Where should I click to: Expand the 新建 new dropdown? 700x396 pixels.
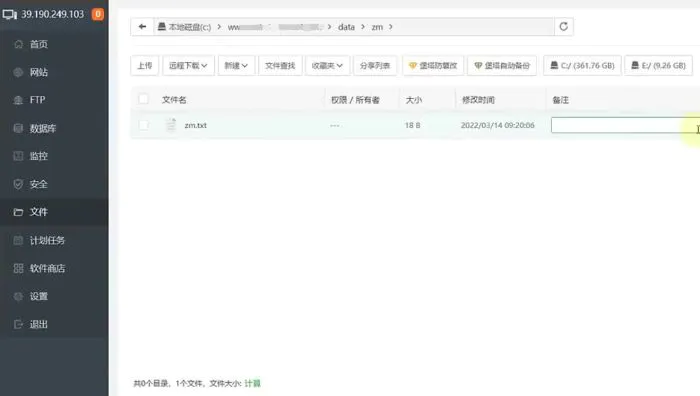(x=236, y=66)
